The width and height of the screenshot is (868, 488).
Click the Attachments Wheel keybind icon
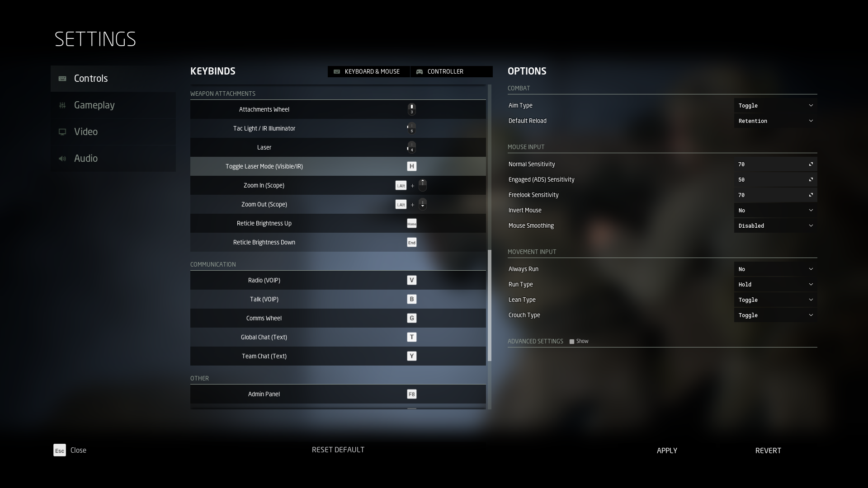411,109
